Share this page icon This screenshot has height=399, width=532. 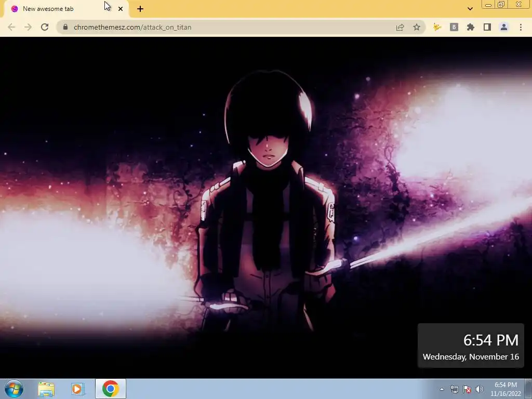(400, 27)
